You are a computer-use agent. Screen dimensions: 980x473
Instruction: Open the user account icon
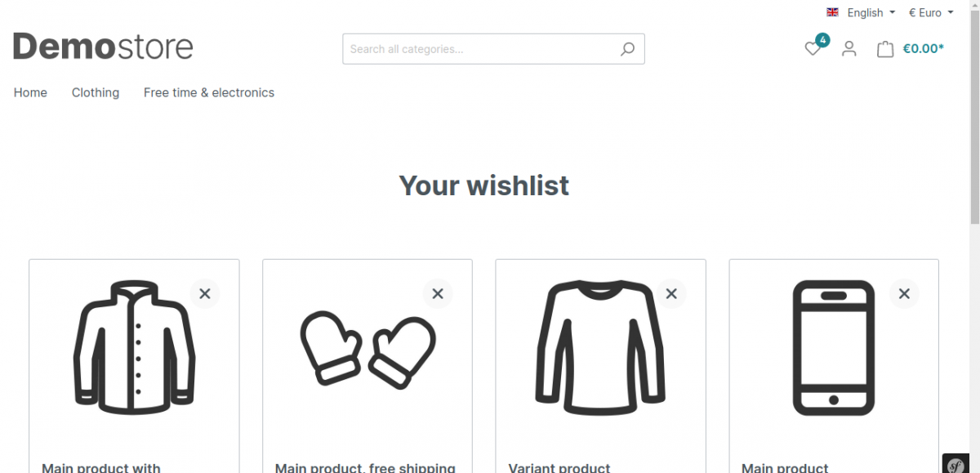pos(849,49)
